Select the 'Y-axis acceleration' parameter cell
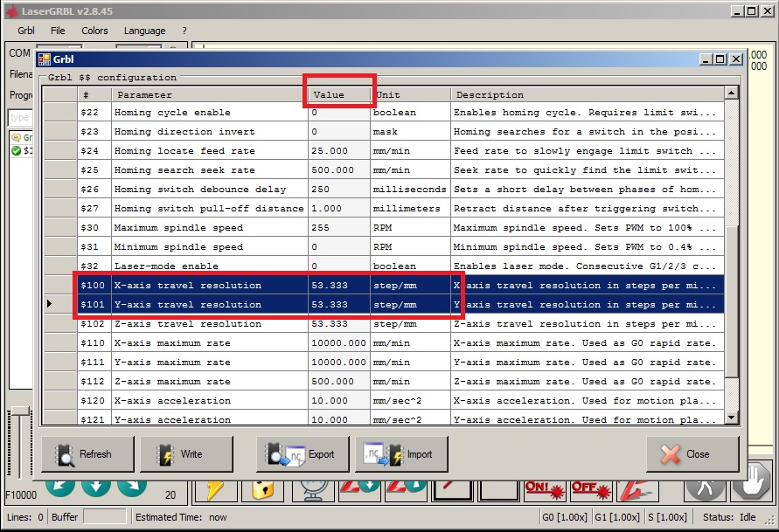This screenshot has height=532, width=779. pos(209,418)
